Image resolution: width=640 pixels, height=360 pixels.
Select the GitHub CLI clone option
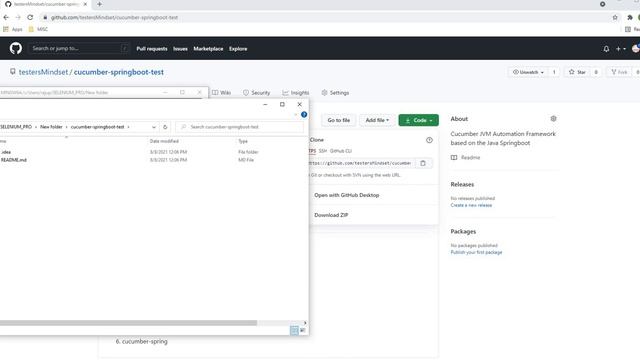341,151
